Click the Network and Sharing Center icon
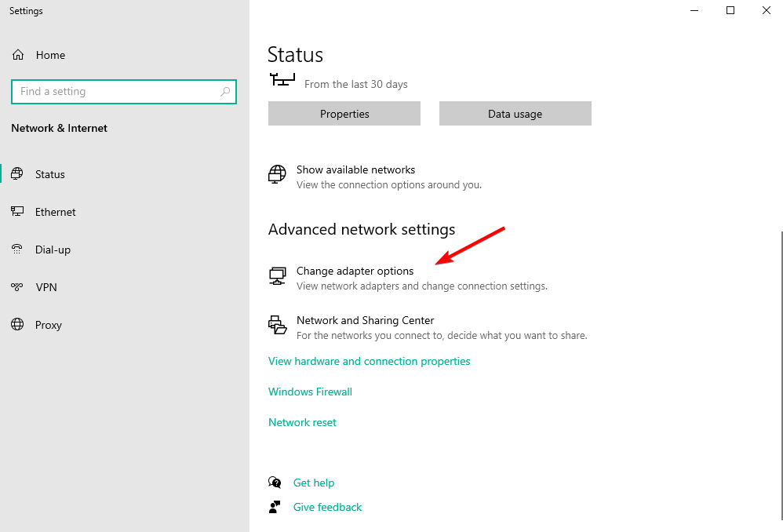 pos(278,325)
